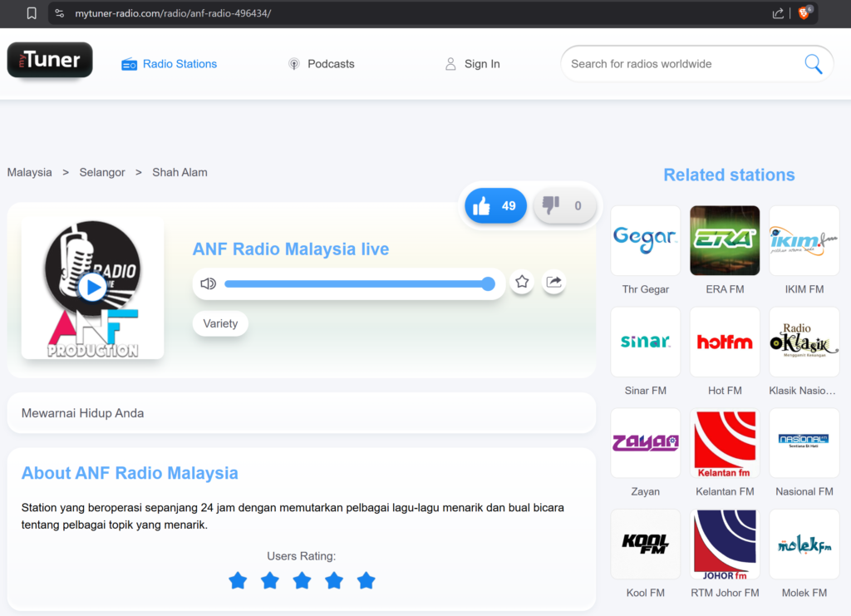
Task: Click browser share page icon
Action: (x=778, y=13)
